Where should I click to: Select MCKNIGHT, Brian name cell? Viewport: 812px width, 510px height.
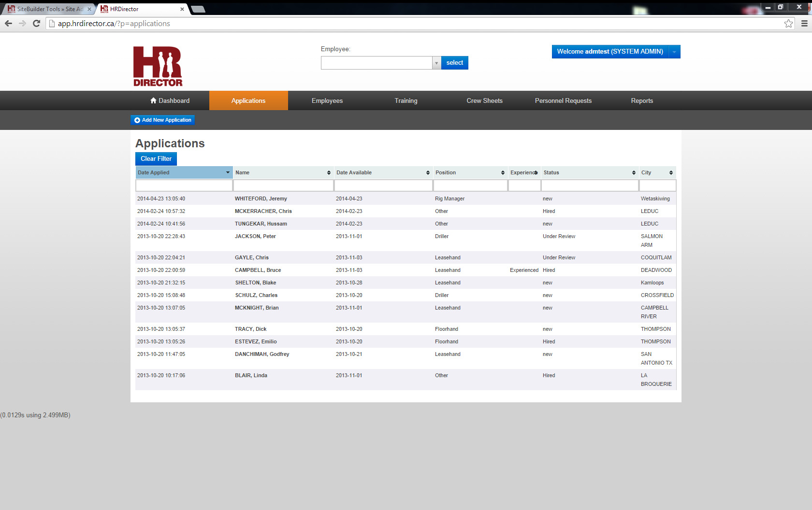(x=257, y=308)
